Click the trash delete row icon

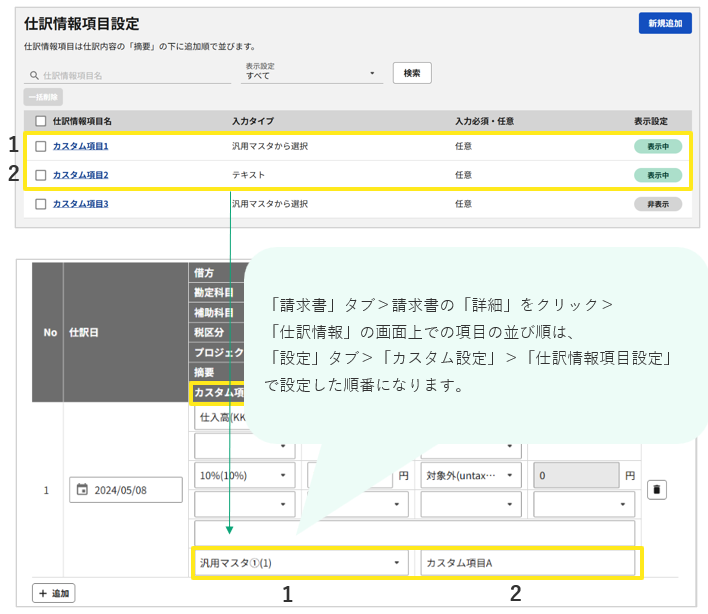click(x=657, y=490)
